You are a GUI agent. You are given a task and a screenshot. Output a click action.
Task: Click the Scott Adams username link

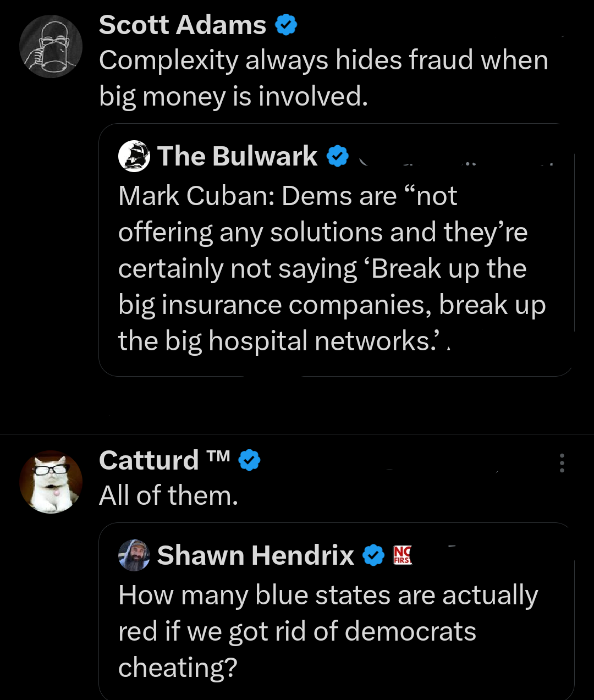[x=182, y=24]
